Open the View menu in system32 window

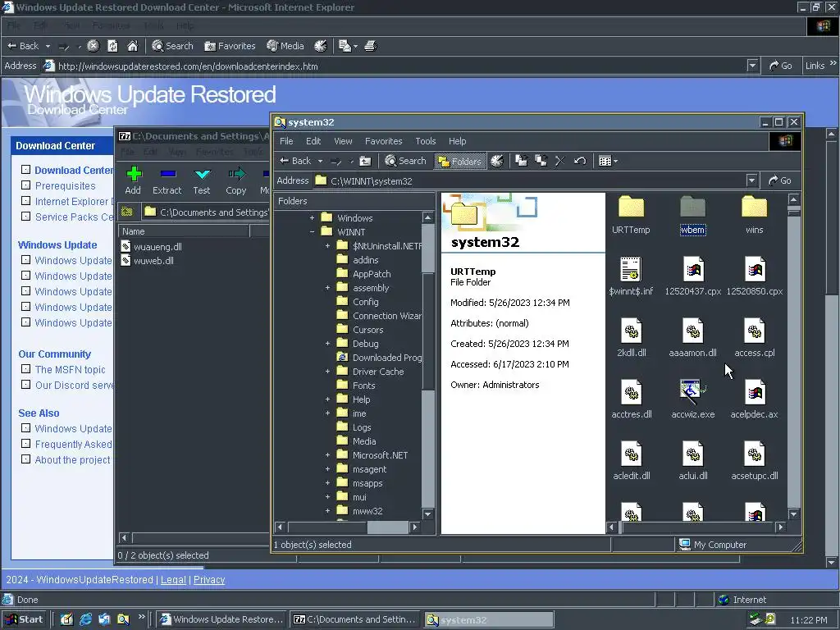tap(343, 141)
